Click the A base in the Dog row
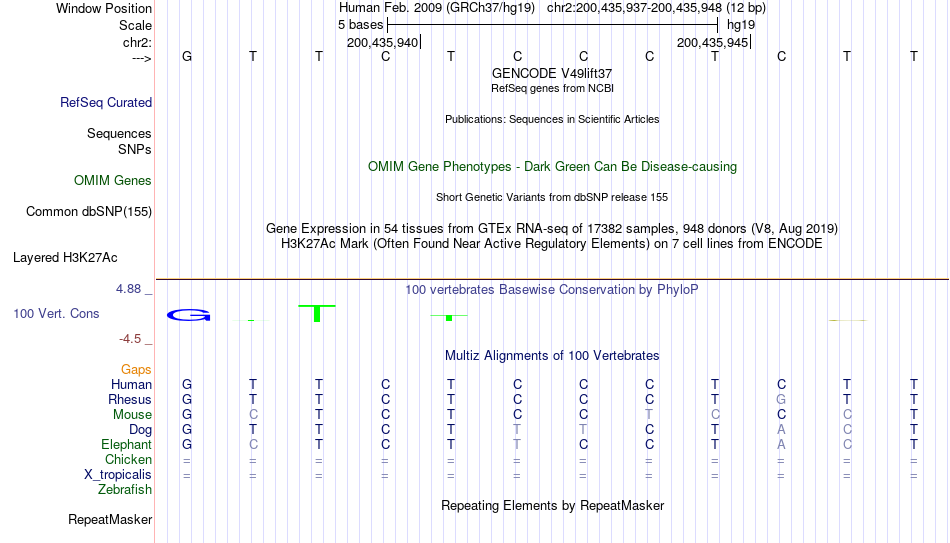This screenshot has height=543, width=950. point(782,430)
